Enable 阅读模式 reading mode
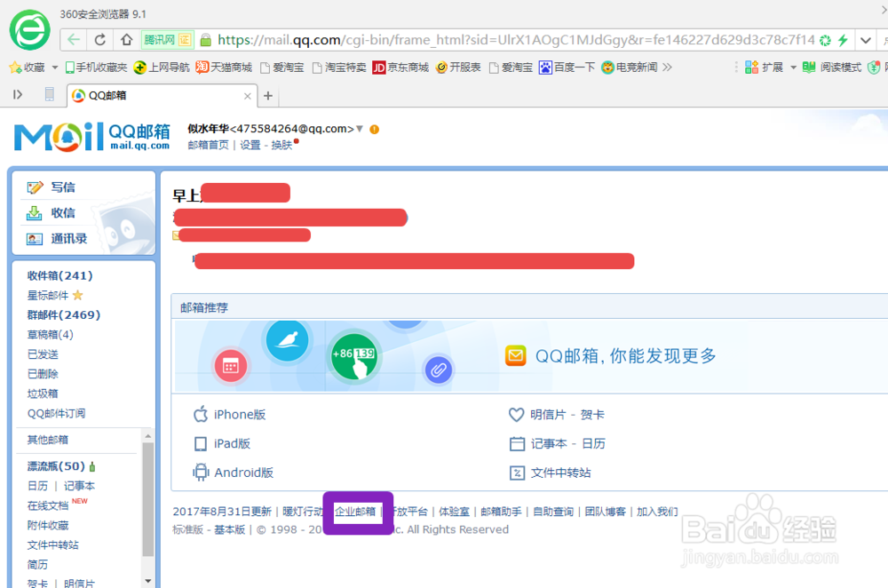Viewport: 888px width, 588px height. (832, 68)
